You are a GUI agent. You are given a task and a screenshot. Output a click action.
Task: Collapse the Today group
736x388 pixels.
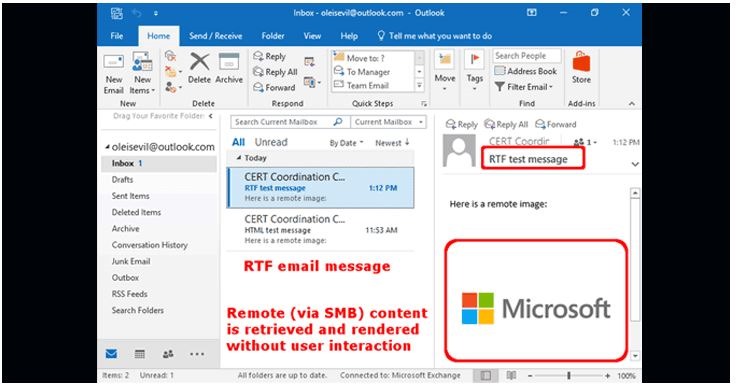pyautogui.click(x=239, y=158)
